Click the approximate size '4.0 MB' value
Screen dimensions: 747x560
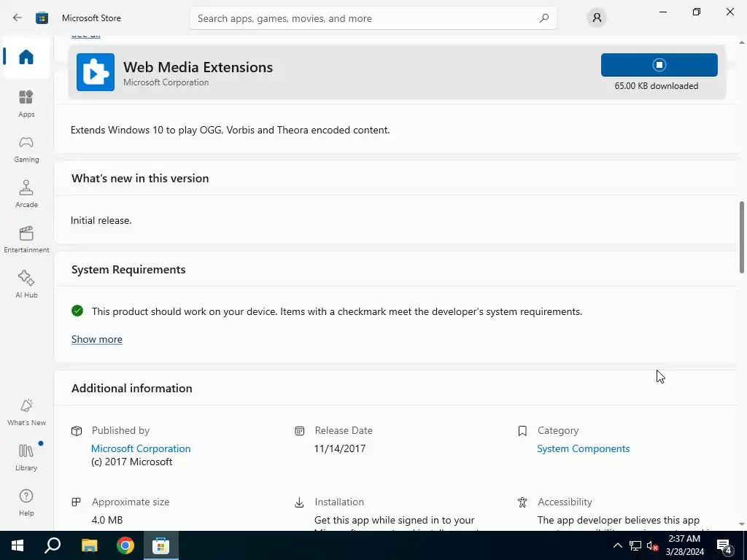pyautogui.click(x=107, y=520)
